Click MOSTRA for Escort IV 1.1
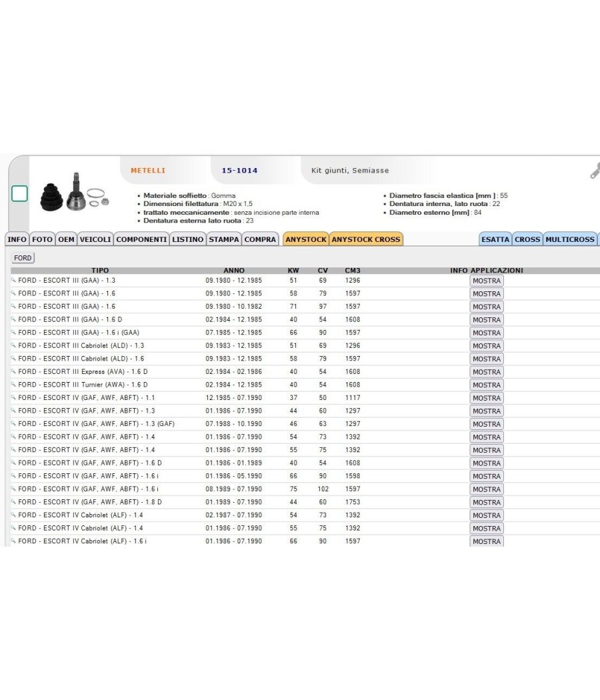Screen dimensions: 600x700 pos(487,398)
